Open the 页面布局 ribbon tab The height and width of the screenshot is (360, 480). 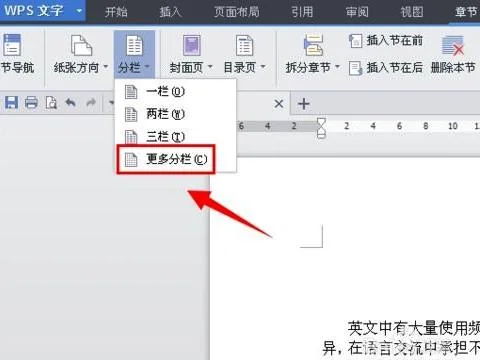click(236, 12)
